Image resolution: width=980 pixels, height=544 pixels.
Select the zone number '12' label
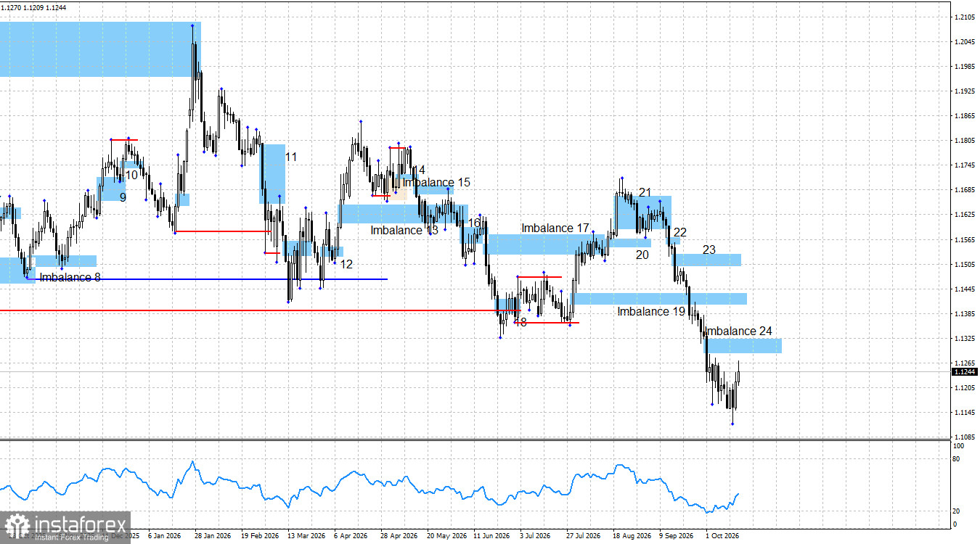346,264
